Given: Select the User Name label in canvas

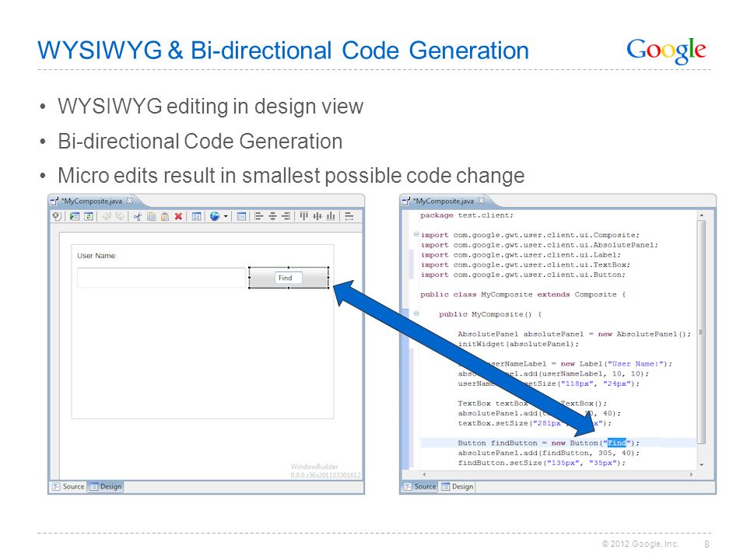Looking at the screenshot, I should 96,256.
